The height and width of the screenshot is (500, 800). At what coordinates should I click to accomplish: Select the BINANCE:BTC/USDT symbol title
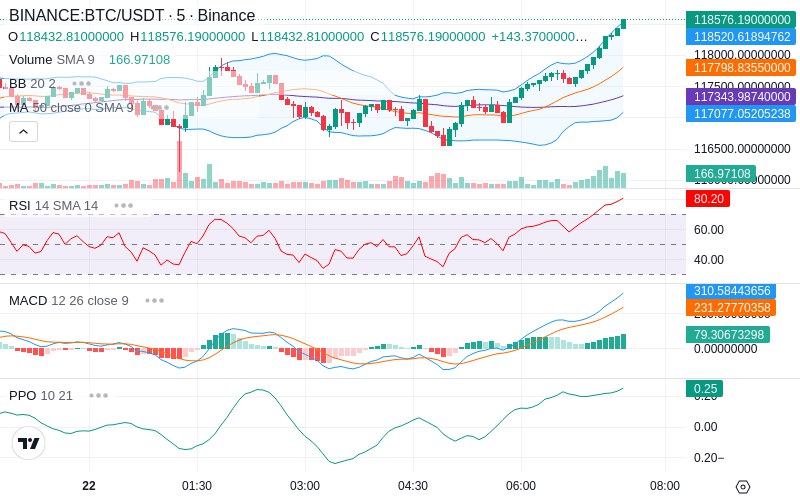87,15
